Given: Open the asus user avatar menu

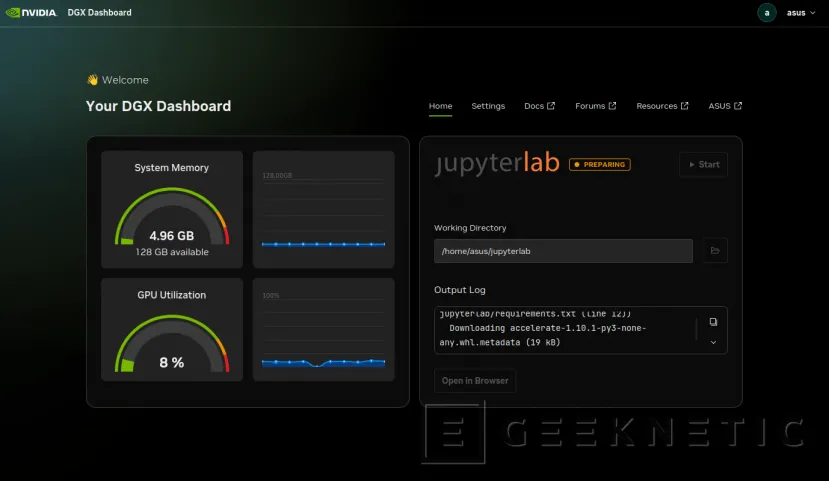Looking at the screenshot, I should 767,13.
